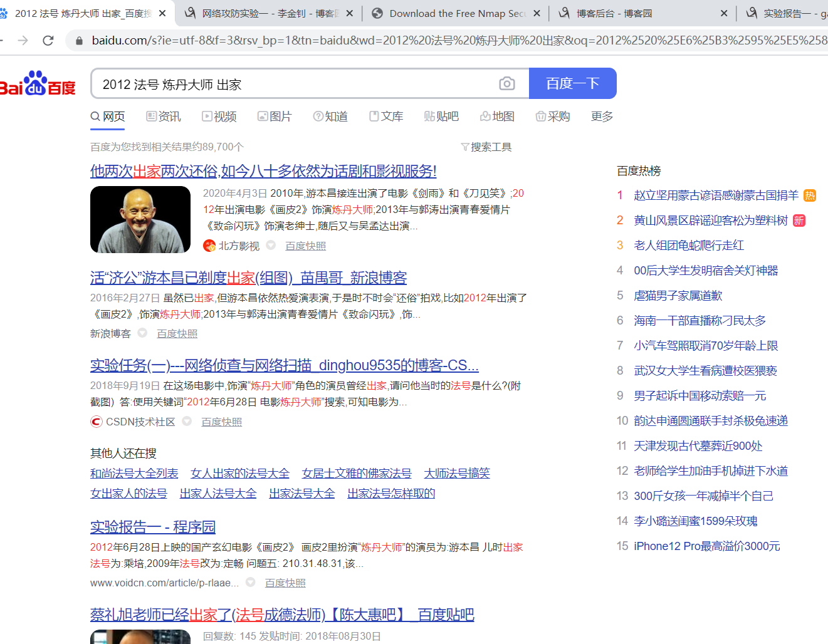Switch to the 网络攻防实验一 browser tab
This screenshot has height=644, width=828.
(x=269, y=13)
